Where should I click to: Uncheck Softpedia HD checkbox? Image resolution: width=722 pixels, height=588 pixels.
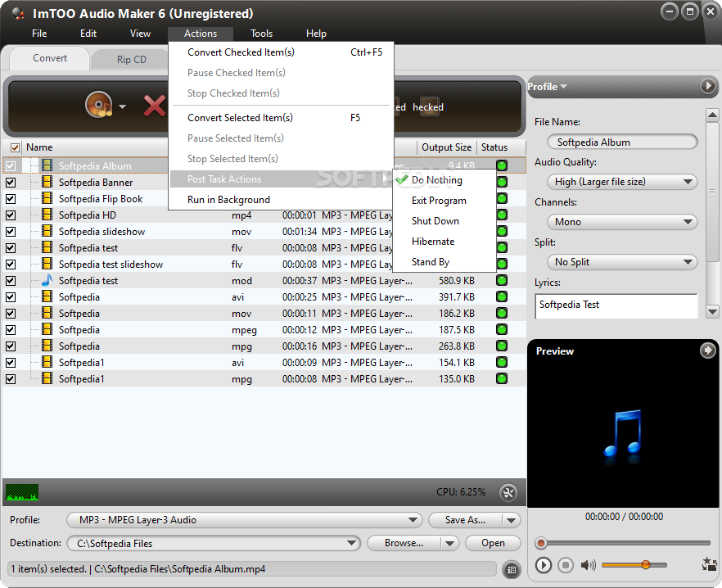click(11, 215)
